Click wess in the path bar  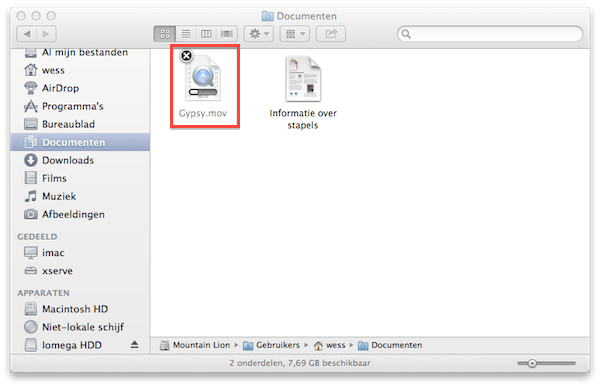pos(330,345)
